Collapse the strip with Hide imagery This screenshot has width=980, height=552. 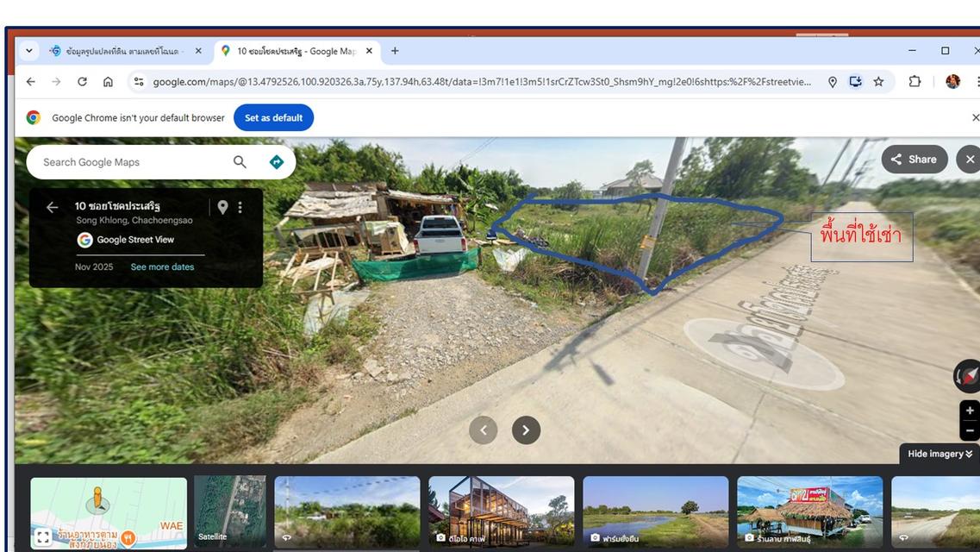pyautogui.click(x=939, y=454)
